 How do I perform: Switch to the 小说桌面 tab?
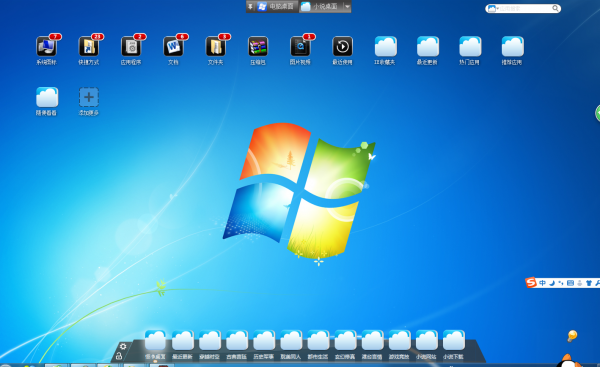pos(320,7)
